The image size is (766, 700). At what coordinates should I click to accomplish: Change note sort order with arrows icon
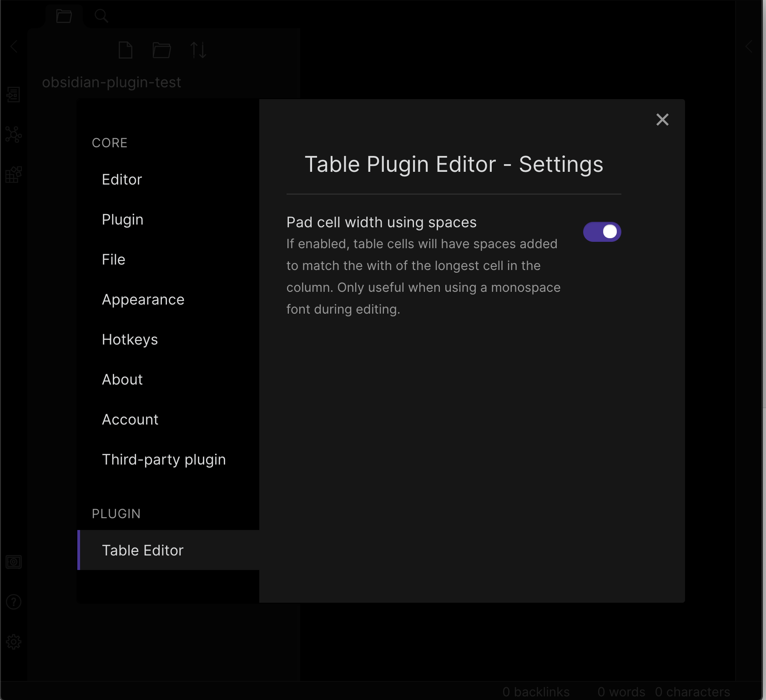(x=198, y=50)
